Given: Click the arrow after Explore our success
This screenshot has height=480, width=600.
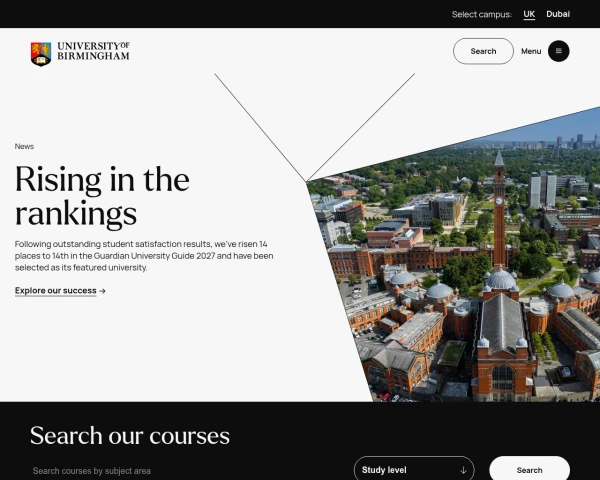Looking at the screenshot, I should (102, 291).
